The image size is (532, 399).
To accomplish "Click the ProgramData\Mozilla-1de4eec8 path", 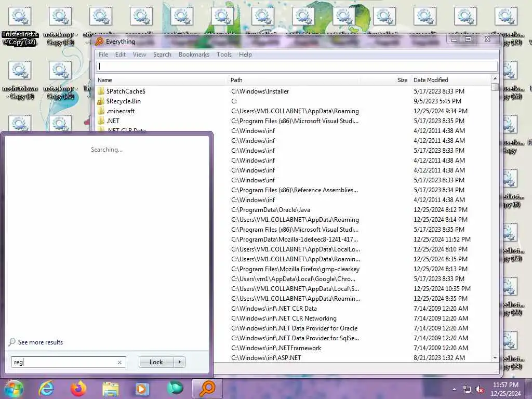I will [294, 239].
